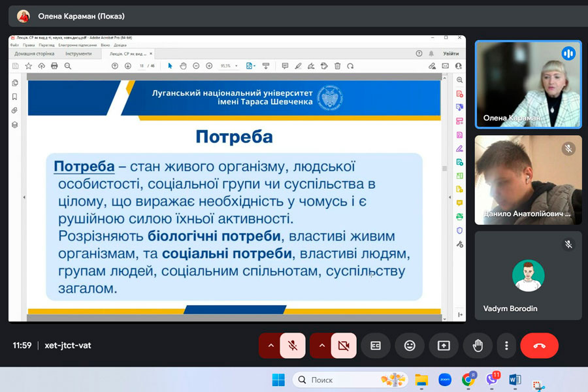588x392 pixels.
Task: Open Acrobat notifications bell
Action: [431, 54]
